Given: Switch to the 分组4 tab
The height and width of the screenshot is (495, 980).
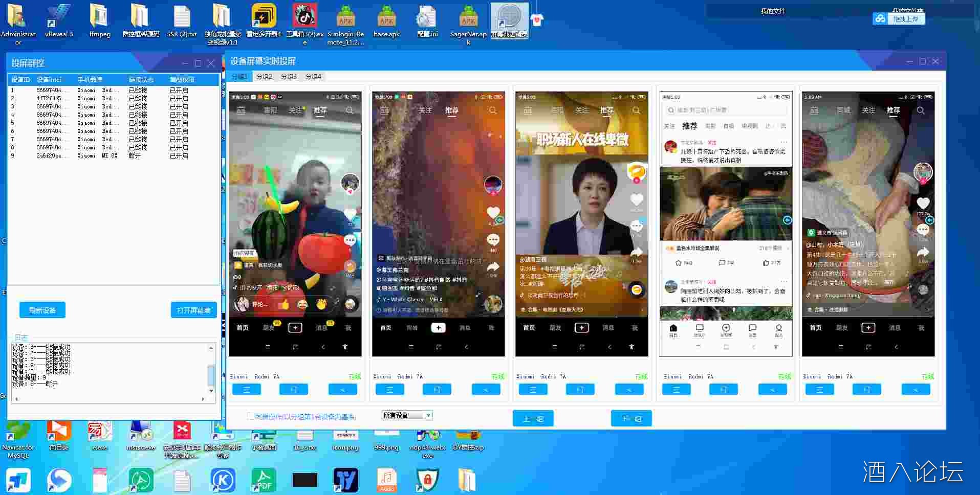Looking at the screenshot, I should [313, 77].
